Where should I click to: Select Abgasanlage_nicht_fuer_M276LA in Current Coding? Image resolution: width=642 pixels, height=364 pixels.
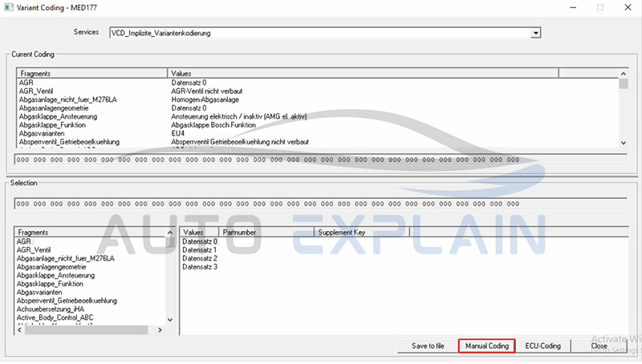[x=68, y=99]
